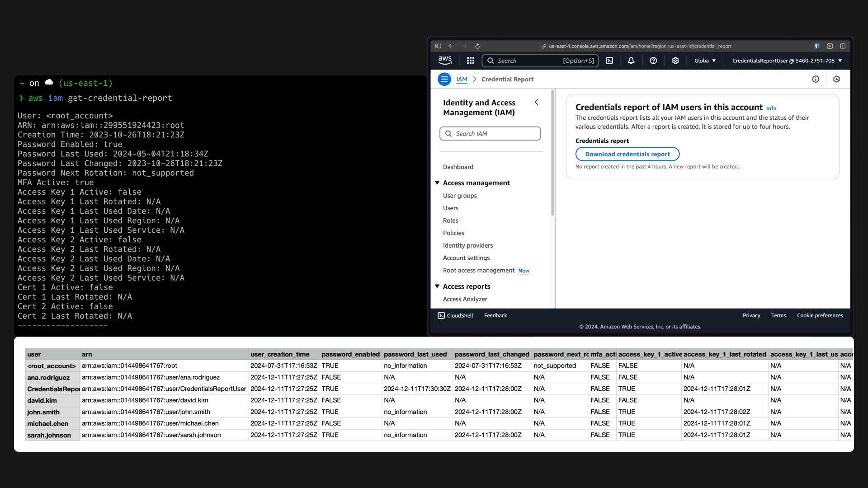This screenshot has height=488, width=868.
Task: Toggle the IAM hamburger navigation menu
Action: click(444, 79)
